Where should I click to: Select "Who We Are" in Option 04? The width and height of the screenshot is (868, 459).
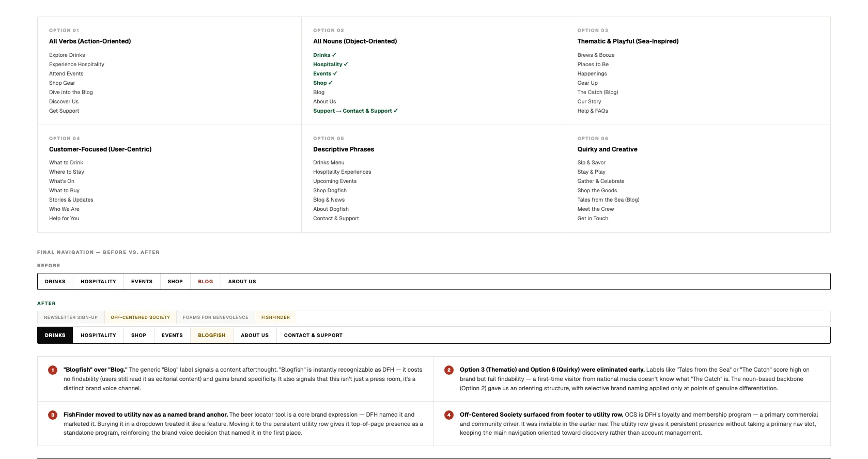coord(64,209)
